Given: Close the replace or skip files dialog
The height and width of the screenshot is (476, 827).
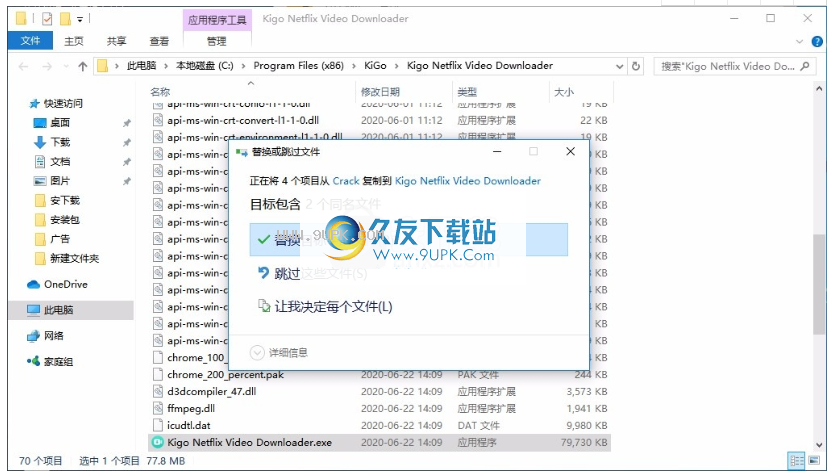Looking at the screenshot, I should click(x=570, y=152).
